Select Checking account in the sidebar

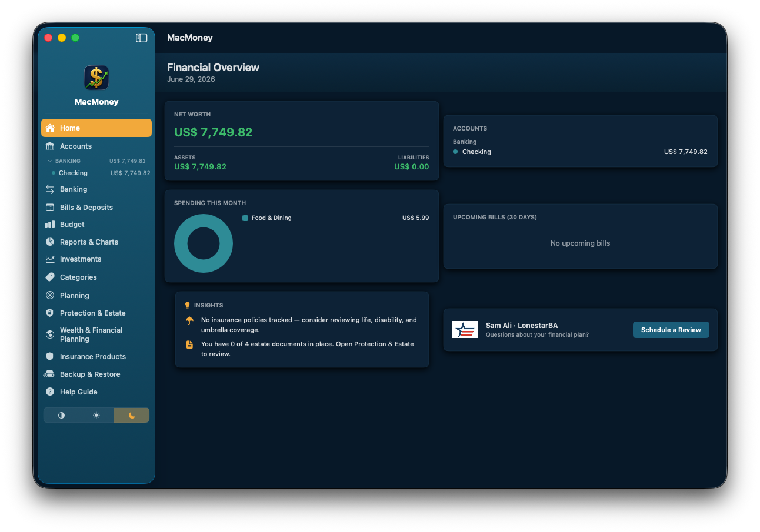point(96,173)
